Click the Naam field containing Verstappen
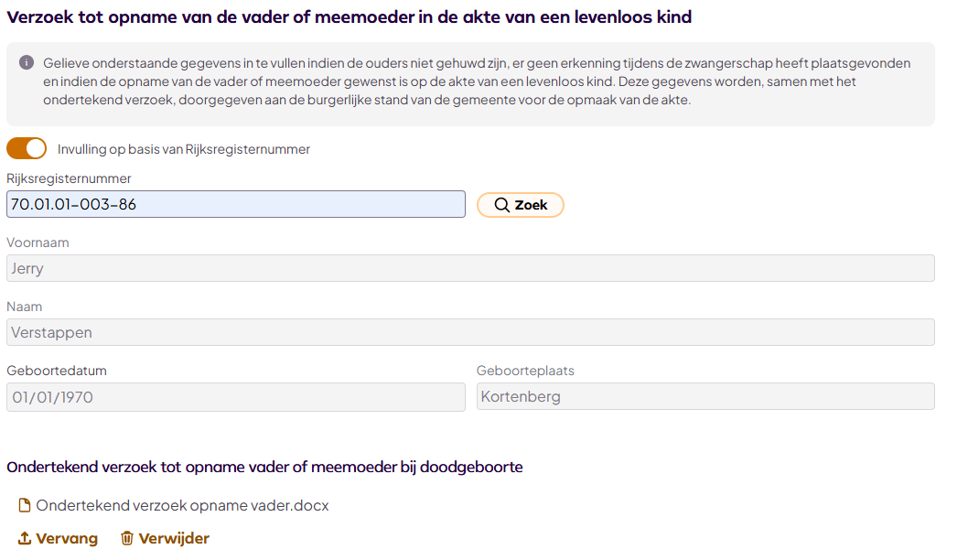The height and width of the screenshot is (560, 968). (x=470, y=332)
